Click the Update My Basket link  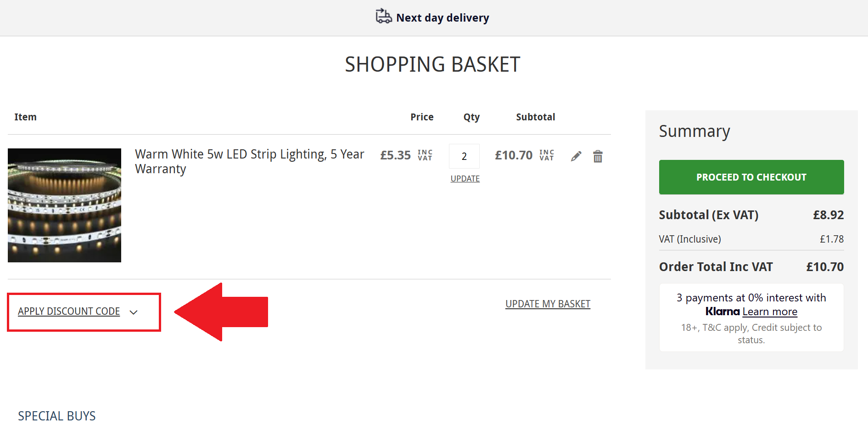tap(548, 304)
